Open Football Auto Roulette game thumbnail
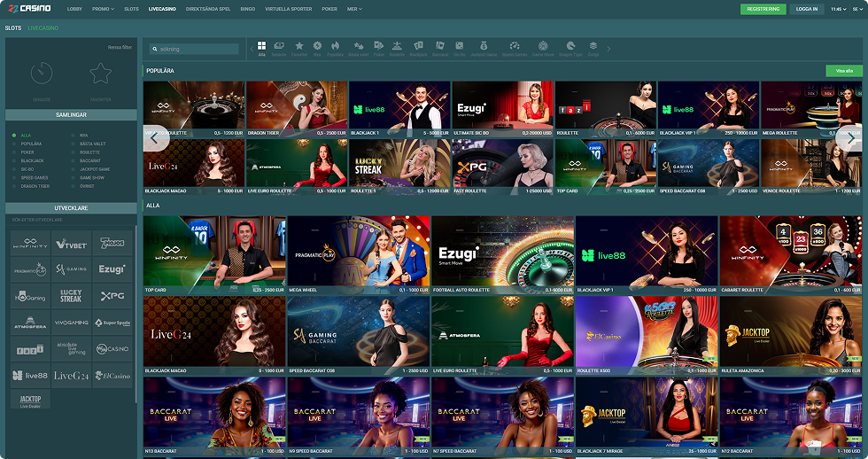This screenshot has height=459, width=868. (x=503, y=254)
